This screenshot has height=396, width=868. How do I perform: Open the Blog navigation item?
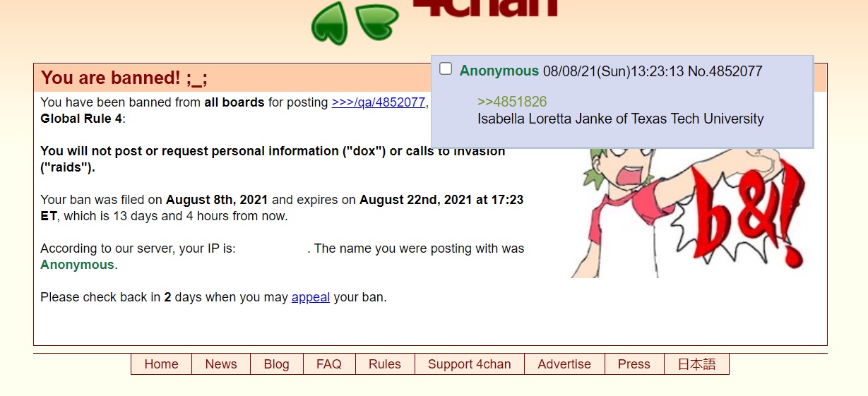[277, 364]
